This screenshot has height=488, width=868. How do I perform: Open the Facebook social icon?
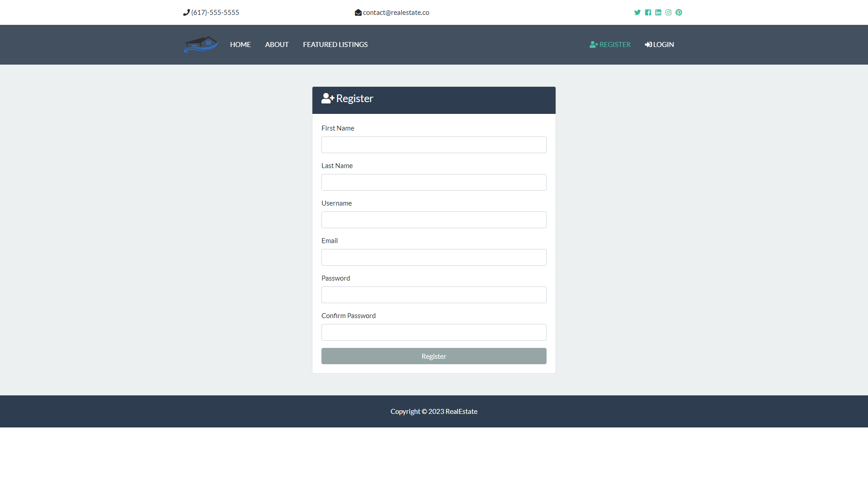(648, 13)
